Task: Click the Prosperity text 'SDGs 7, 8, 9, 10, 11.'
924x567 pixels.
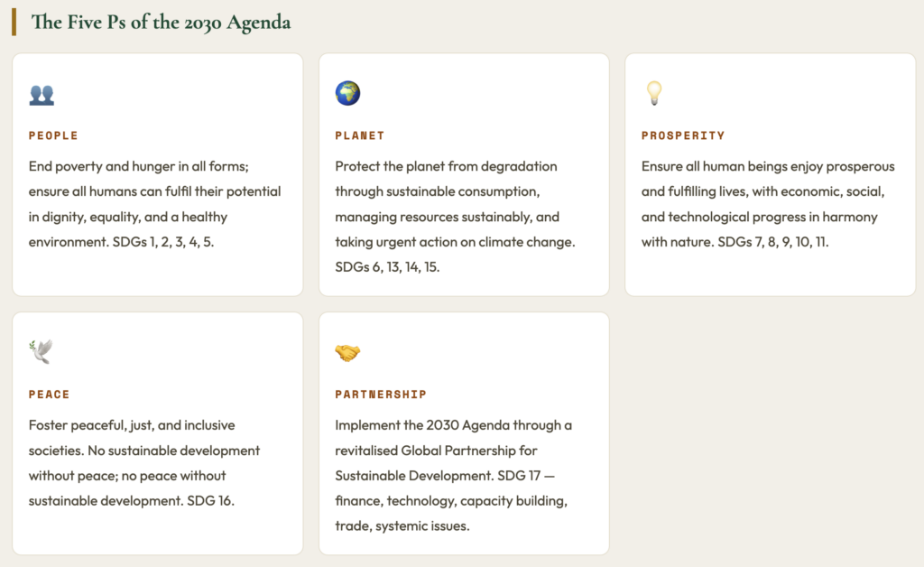Action: [x=772, y=242]
